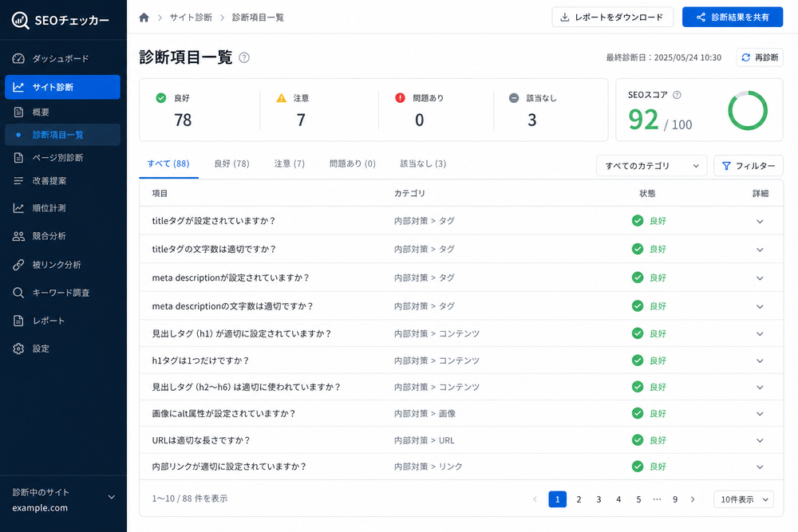Screen dimensions: 798x532
Task: Click 良好 status icon in URLは適切な長さ row
Action: click(637, 440)
